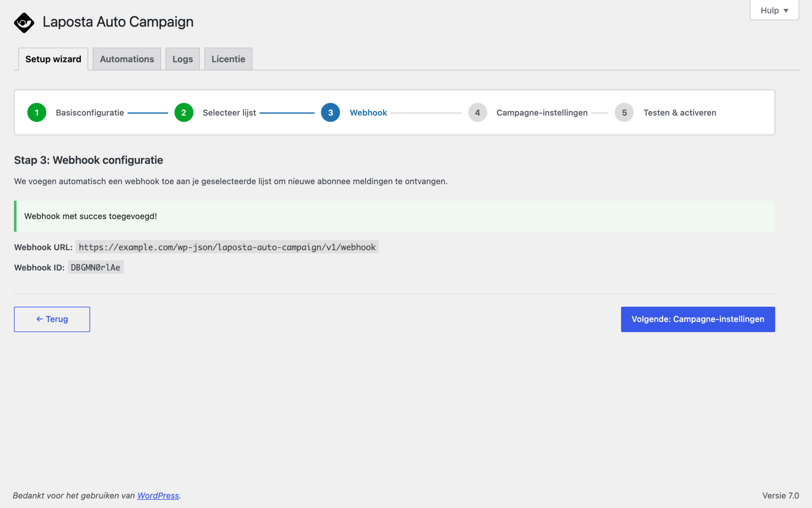Open the Automations tab
Image resolution: width=812 pixels, height=508 pixels.
point(127,59)
